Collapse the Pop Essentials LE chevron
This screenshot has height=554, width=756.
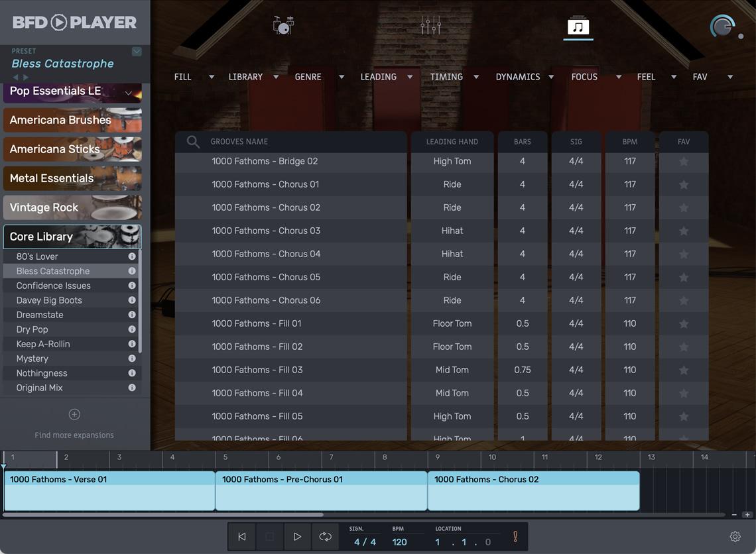[x=129, y=93]
